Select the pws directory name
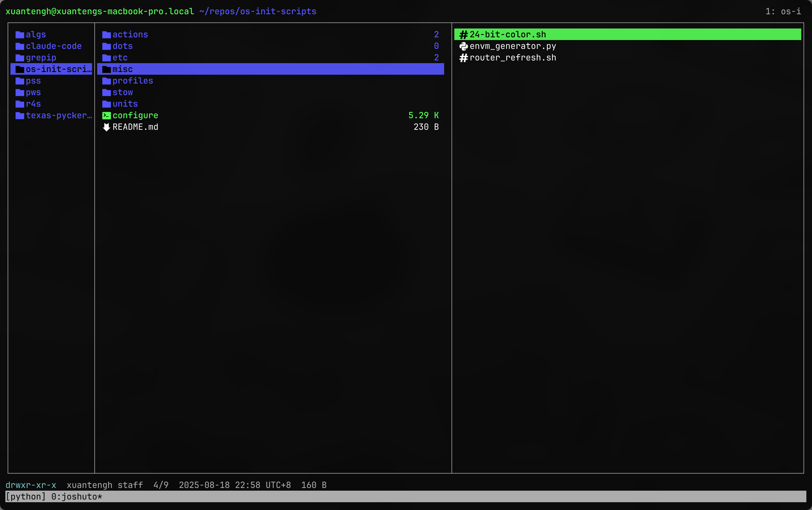 coord(33,92)
